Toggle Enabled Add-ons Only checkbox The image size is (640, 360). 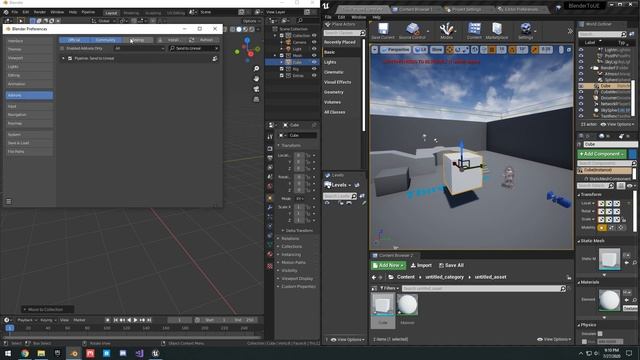pyautogui.click(x=62, y=48)
